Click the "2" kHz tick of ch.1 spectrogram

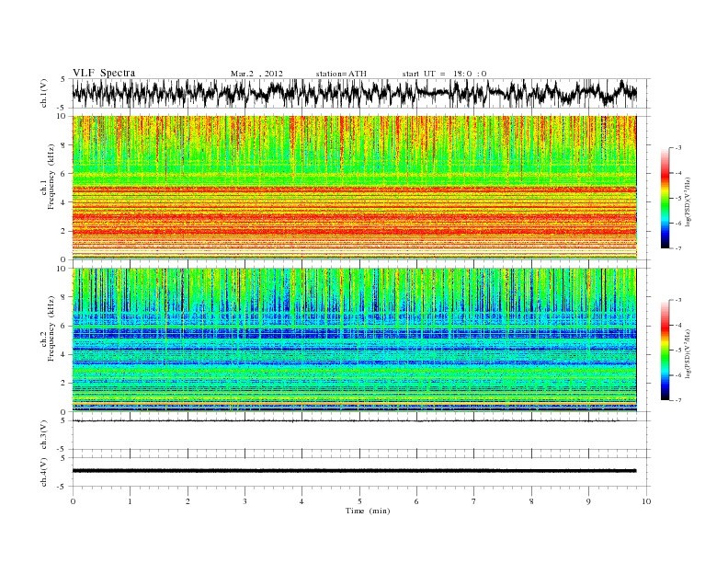(x=64, y=231)
